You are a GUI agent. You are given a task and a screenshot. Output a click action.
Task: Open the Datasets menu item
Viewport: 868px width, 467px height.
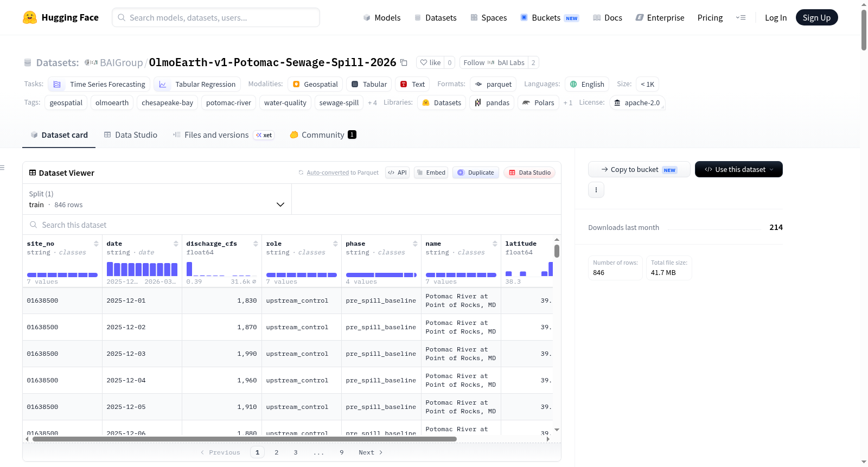436,17
